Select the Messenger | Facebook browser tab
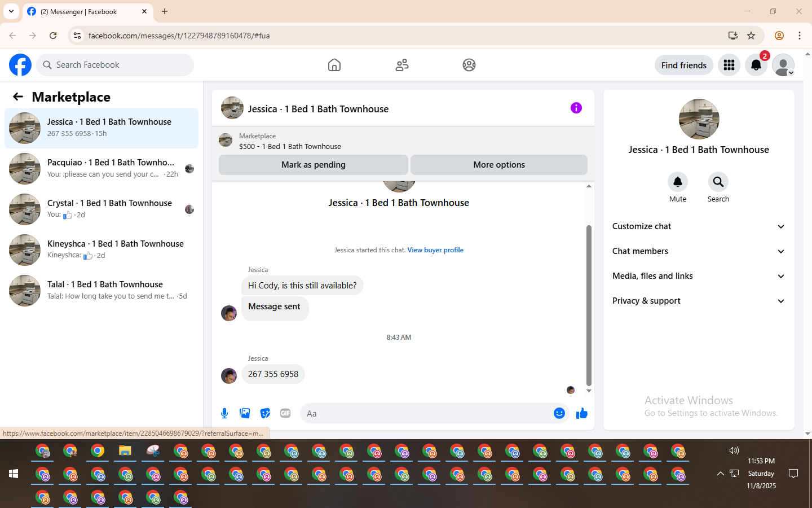This screenshot has height=508, width=812. (87, 11)
